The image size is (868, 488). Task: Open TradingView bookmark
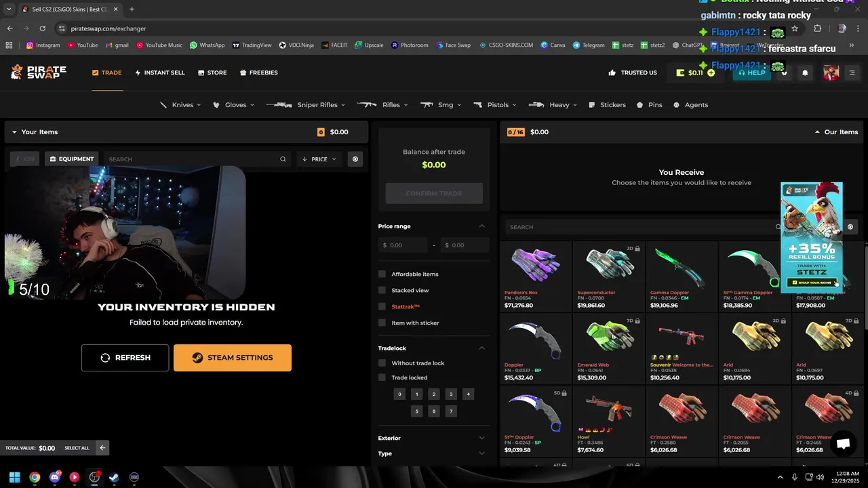tap(252, 45)
